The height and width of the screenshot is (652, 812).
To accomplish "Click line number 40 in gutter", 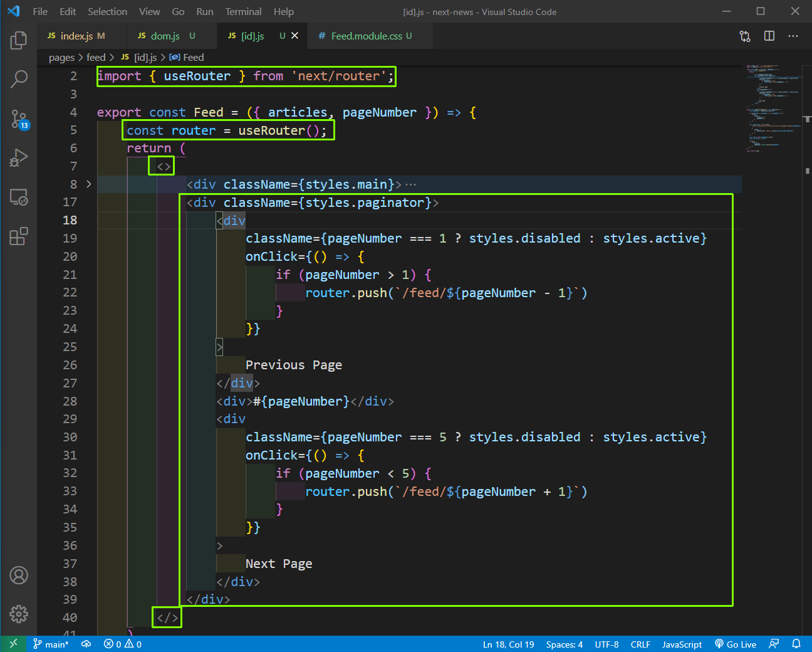I will tap(70, 618).
